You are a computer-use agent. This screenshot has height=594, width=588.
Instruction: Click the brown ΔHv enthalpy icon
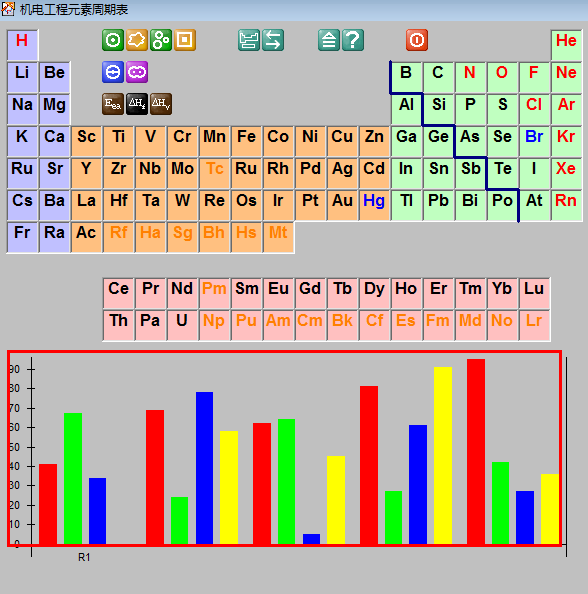coord(161,104)
